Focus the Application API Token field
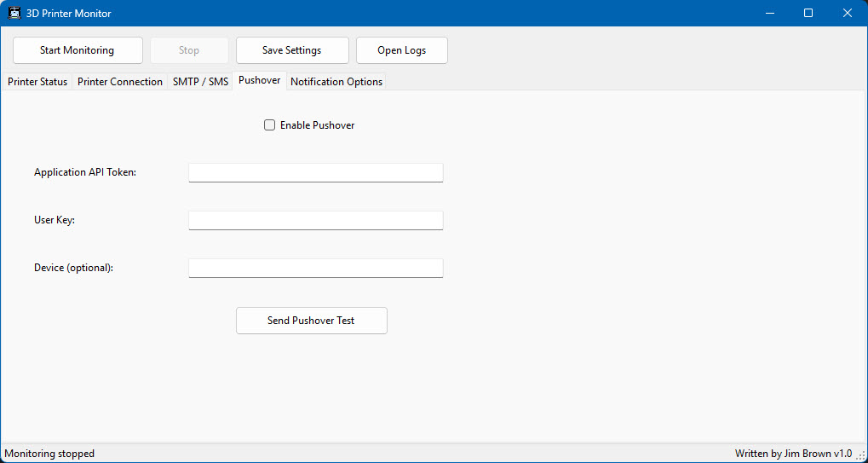The width and height of the screenshot is (868, 463). click(316, 172)
